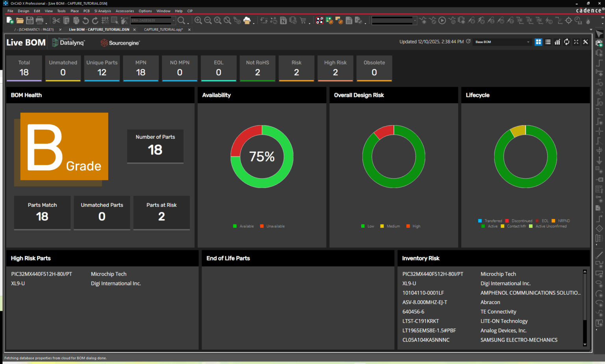Toggle the Live BOM list view
The width and height of the screenshot is (605, 364).
(x=548, y=42)
